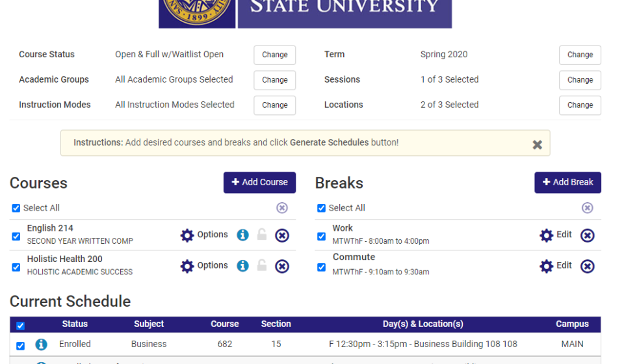Click Add Course button
Image resolution: width=624 pixels, height=364 pixels.
(x=259, y=182)
